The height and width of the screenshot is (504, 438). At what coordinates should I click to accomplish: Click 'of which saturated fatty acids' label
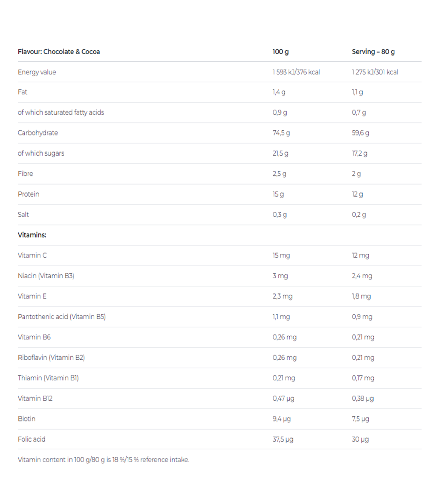point(61,113)
